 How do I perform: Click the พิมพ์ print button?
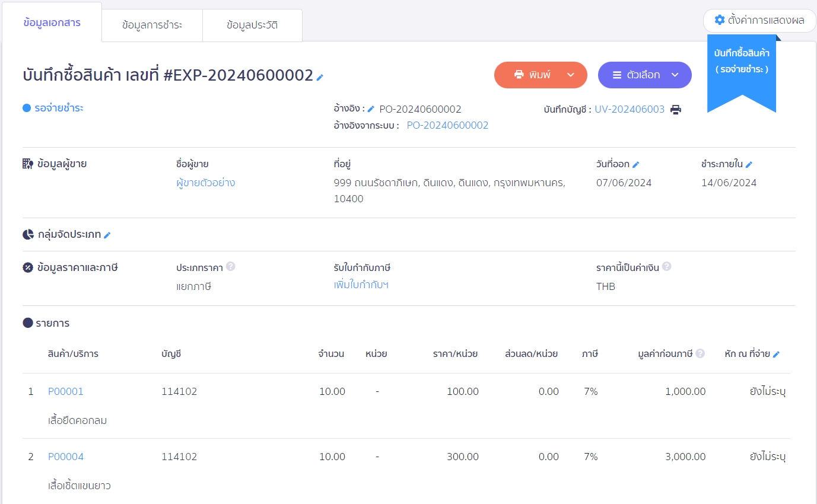[x=541, y=75]
